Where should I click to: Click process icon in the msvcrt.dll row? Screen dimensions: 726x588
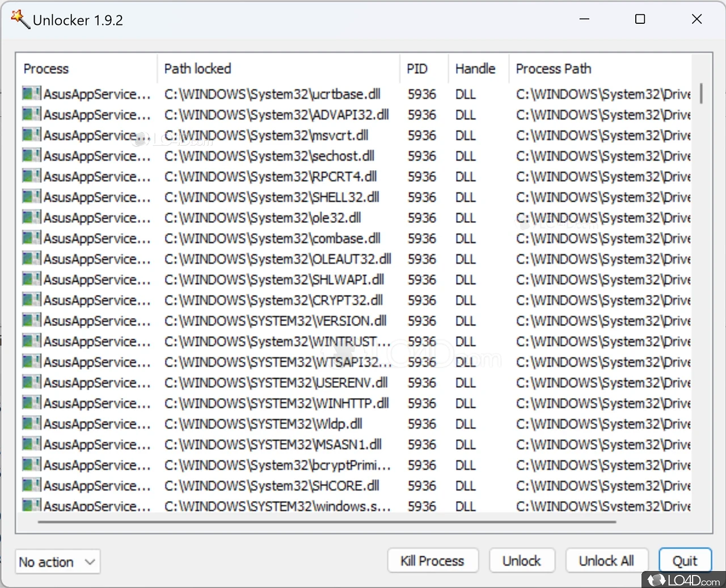pos(32,135)
